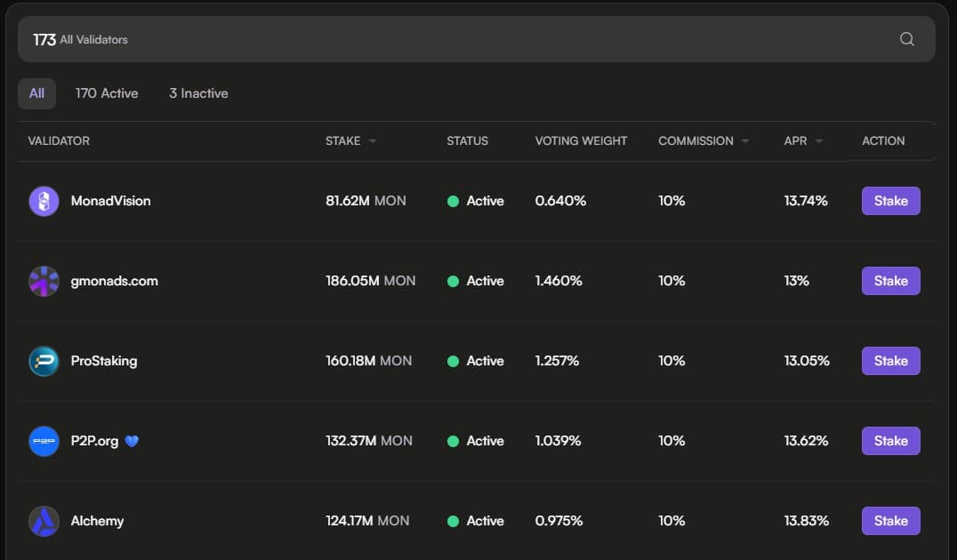This screenshot has height=560, width=957.
Task: Sort by the Commission column arrow
Action: [x=744, y=141]
